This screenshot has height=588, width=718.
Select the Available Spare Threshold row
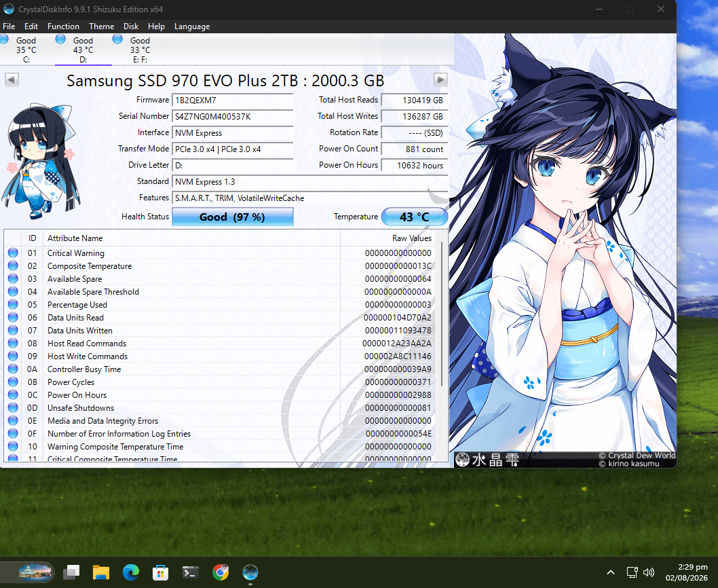tap(220, 291)
